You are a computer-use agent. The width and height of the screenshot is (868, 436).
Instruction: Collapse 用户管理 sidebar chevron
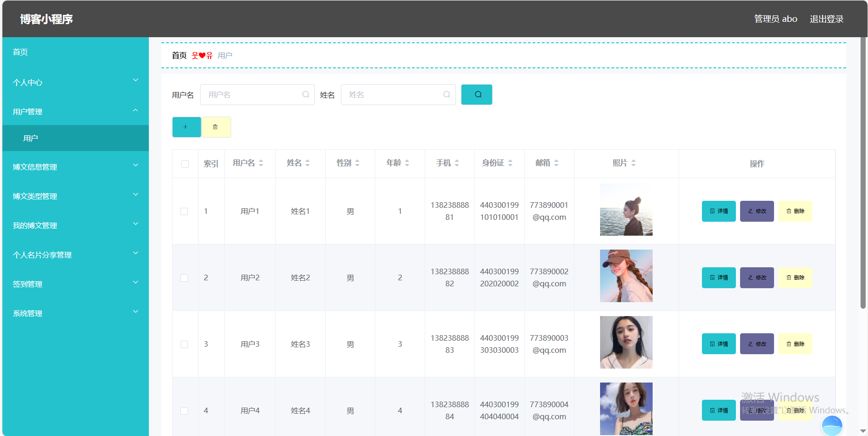(x=136, y=110)
